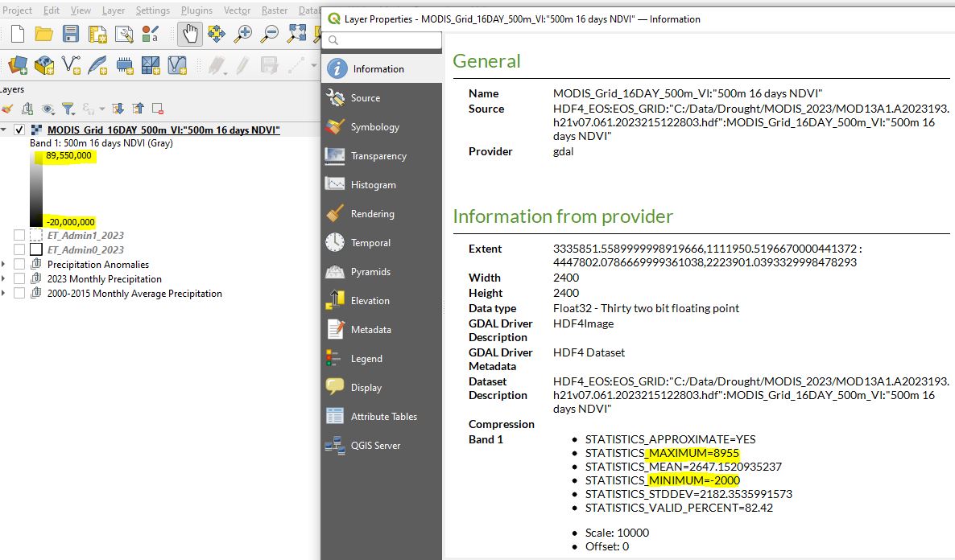Click the New GeoPackage Layer icon
The width and height of the screenshot is (955, 560).
pyautogui.click(x=44, y=65)
